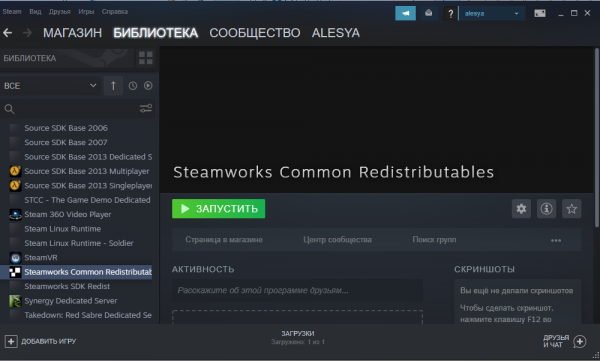600x361 pixels.
Task: Open Страница в магазине link
Action: point(224,240)
